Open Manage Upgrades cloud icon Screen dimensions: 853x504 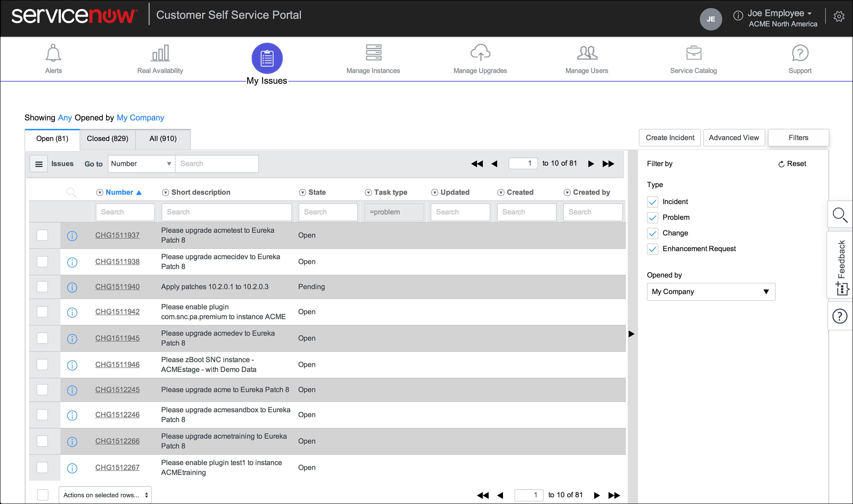tap(480, 53)
